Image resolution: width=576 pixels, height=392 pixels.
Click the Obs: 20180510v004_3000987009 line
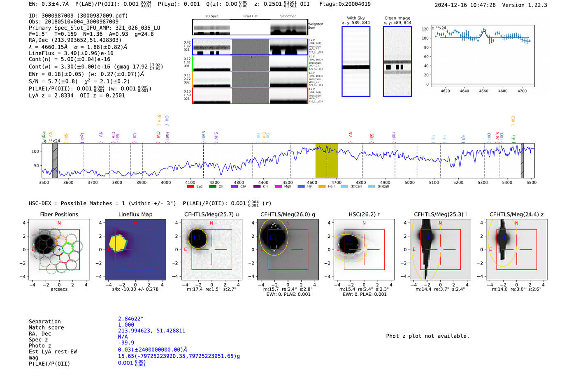[74, 22]
